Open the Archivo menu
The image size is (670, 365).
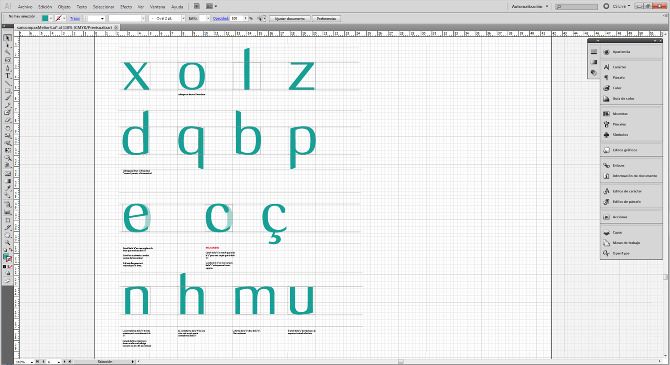coord(25,7)
